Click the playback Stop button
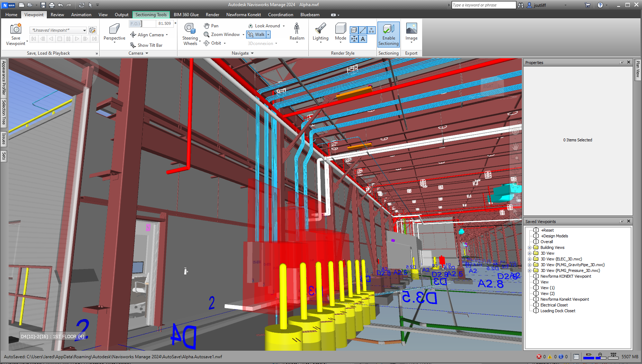The image size is (642, 364). pyautogui.click(x=60, y=39)
